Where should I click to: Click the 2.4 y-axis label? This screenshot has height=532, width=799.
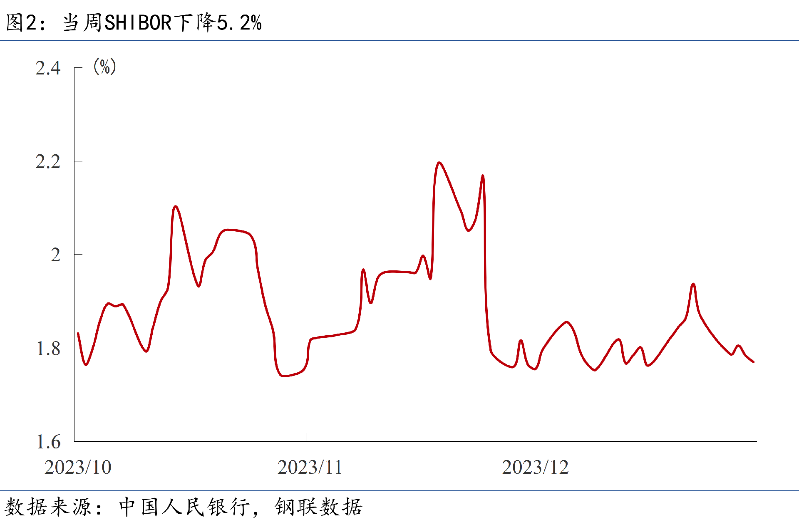click(x=48, y=68)
